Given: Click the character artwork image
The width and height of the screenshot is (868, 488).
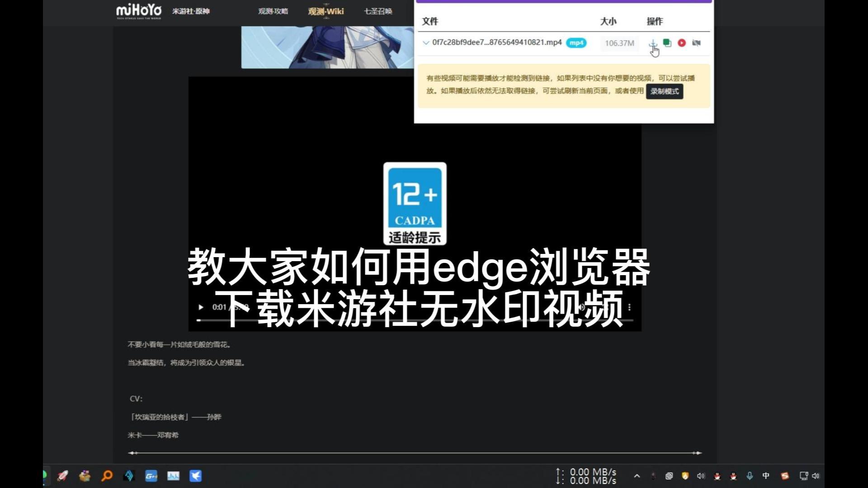Looking at the screenshot, I should tap(327, 47).
